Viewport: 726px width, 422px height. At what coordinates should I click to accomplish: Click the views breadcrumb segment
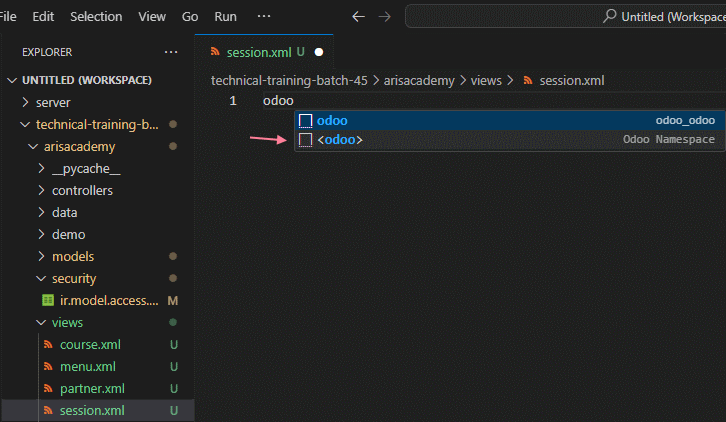pos(486,81)
